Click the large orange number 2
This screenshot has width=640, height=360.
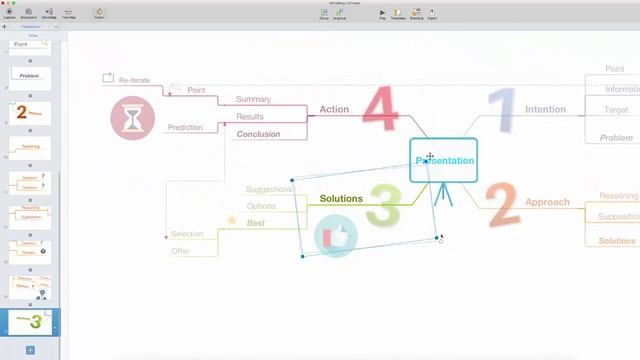click(503, 205)
